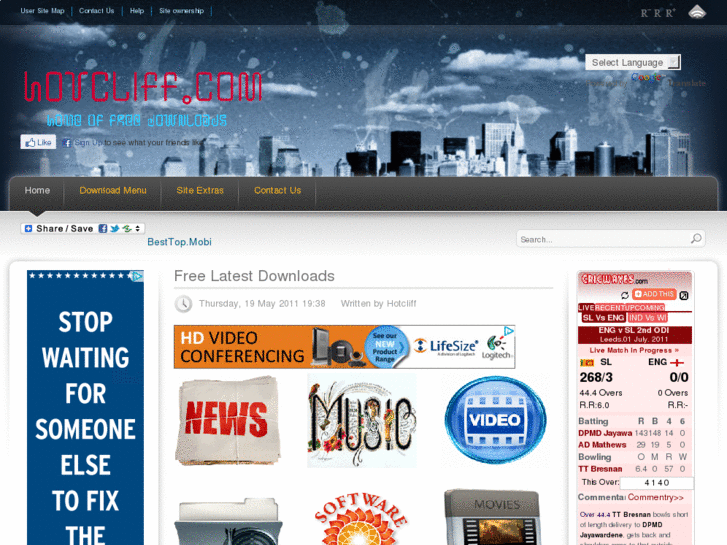The height and width of the screenshot is (545, 727).
Task: Increase font size with the R+ icon
Action: (x=670, y=13)
